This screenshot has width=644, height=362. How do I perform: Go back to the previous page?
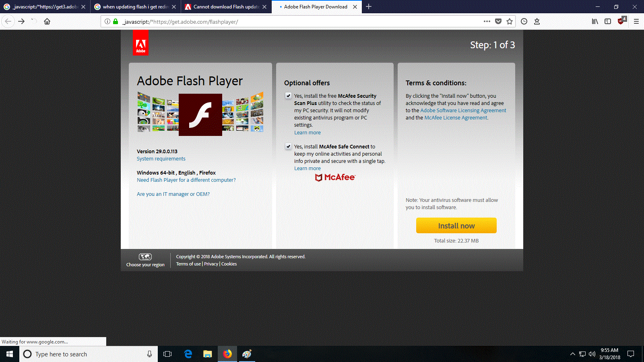coord(8,21)
